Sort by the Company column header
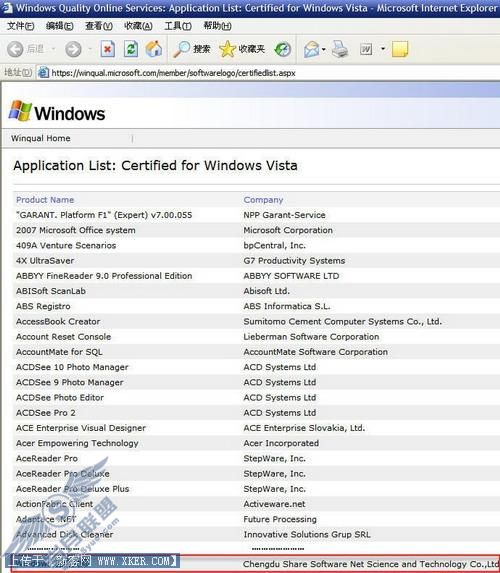500x573 pixels. point(264,200)
